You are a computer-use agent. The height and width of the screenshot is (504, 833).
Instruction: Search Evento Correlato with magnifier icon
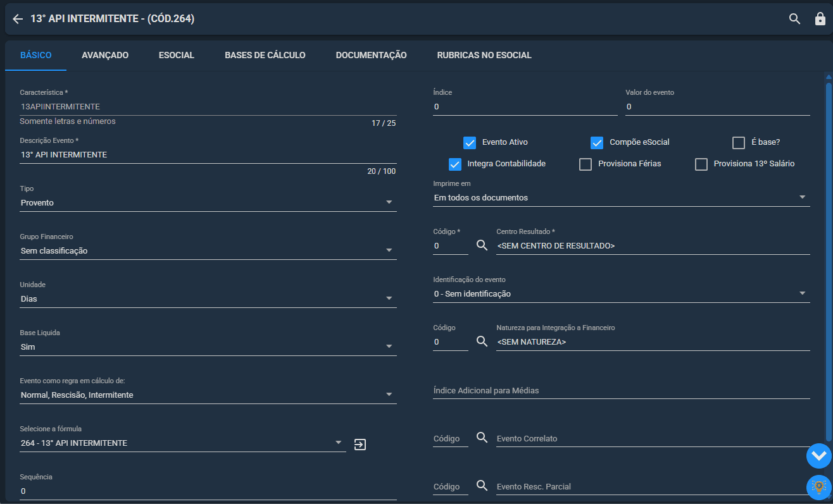point(482,438)
